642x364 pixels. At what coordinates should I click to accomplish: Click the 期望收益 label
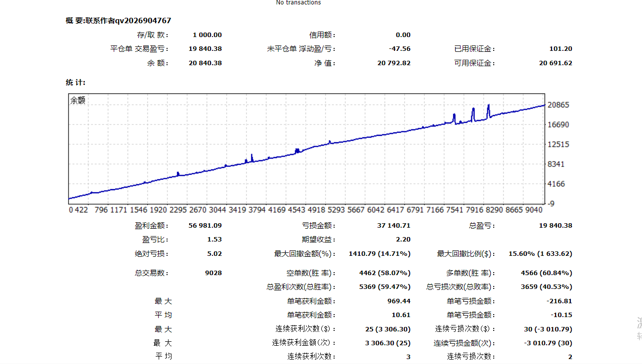pyautogui.click(x=319, y=239)
